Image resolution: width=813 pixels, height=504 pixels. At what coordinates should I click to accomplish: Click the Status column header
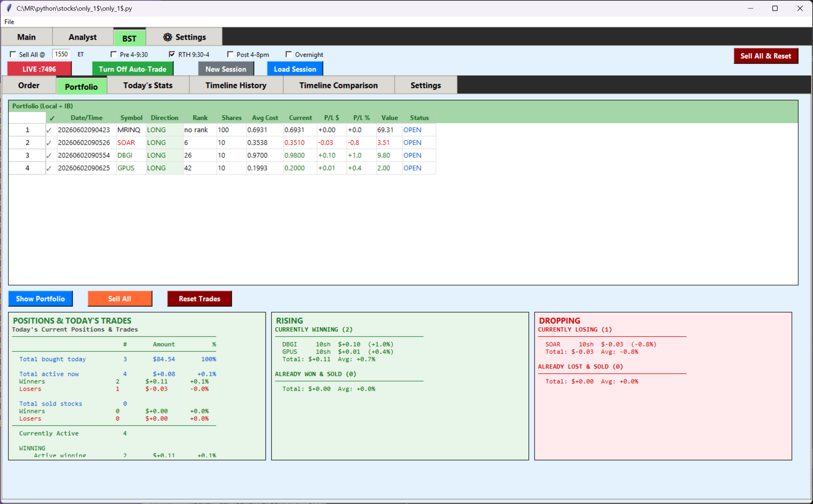pos(419,118)
